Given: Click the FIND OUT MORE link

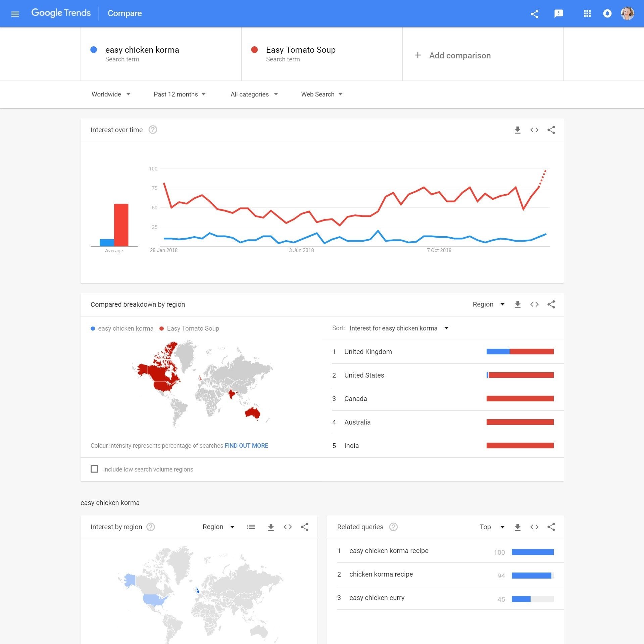Looking at the screenshot, I should click(x=246, y=446).
